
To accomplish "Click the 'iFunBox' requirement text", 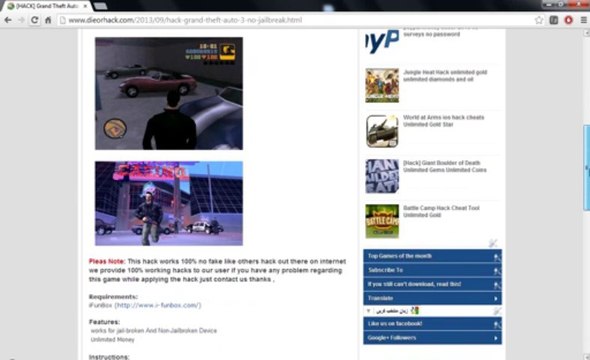I will pyautogui.click(x=100, y=305).
